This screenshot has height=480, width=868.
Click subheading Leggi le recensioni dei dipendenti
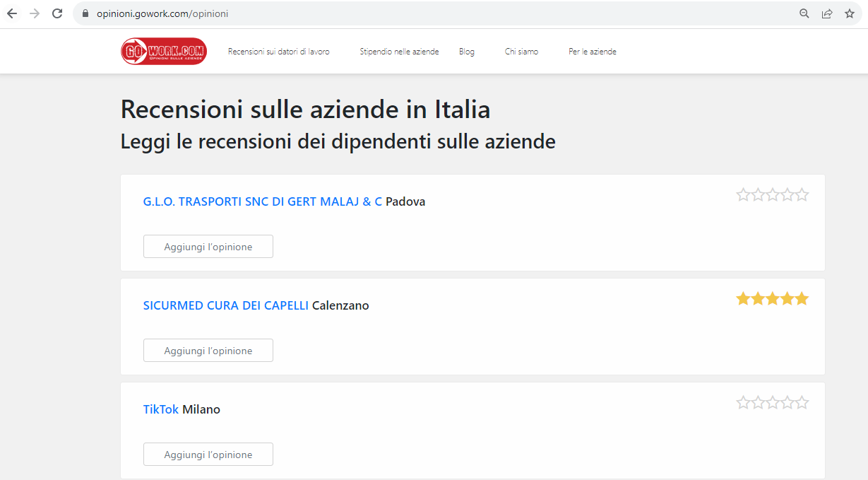pyautogui.click(x=338, y=141)
